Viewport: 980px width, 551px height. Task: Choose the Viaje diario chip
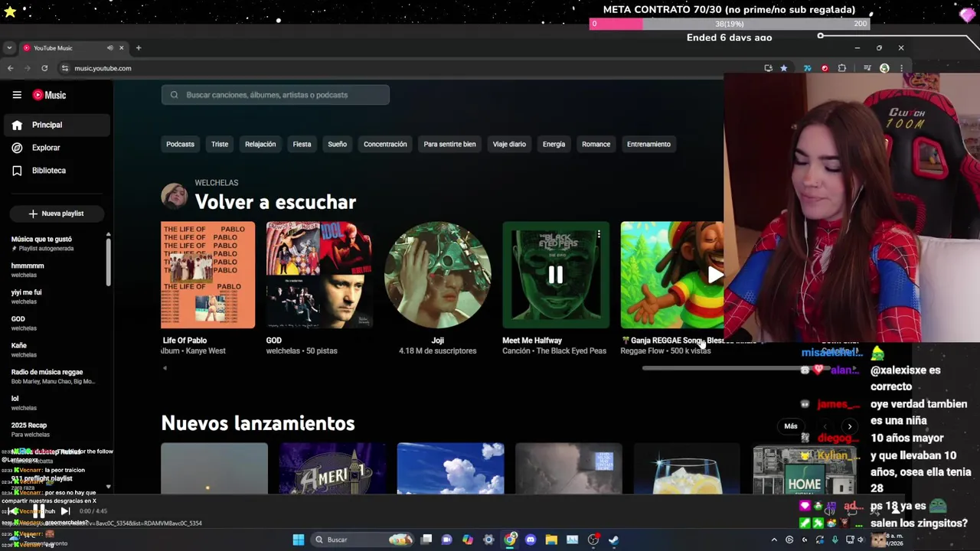tap(509, 144)
